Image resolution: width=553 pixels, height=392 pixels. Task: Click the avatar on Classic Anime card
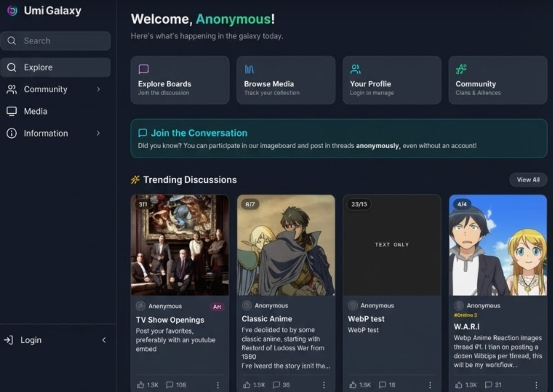247,305
